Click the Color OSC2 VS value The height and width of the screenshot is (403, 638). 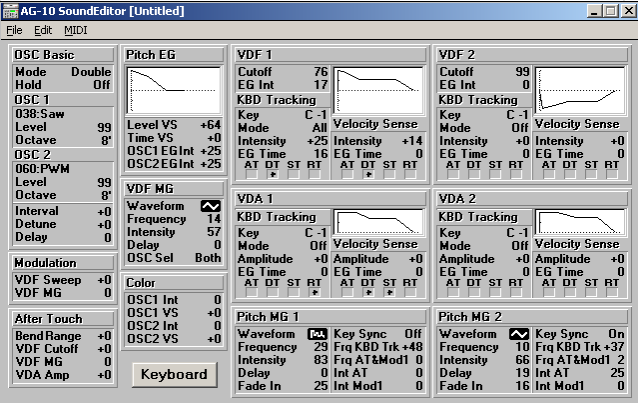tap(214, 339)
